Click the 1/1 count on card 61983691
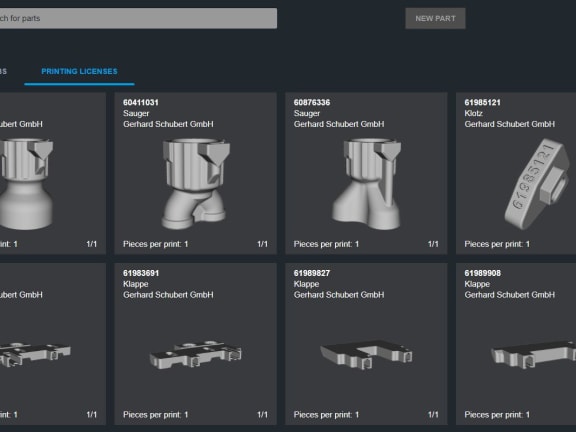The width and height of the screenshot is (576, 432). click(262, 415)
